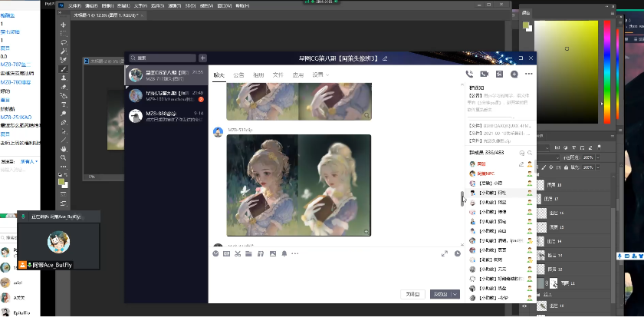Open the large painting comparison image in chat

(x=298, y=185)
